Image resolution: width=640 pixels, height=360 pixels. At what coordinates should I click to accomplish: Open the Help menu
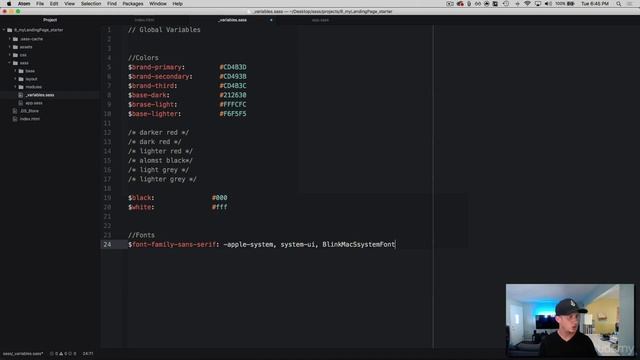tap(178, 4)
